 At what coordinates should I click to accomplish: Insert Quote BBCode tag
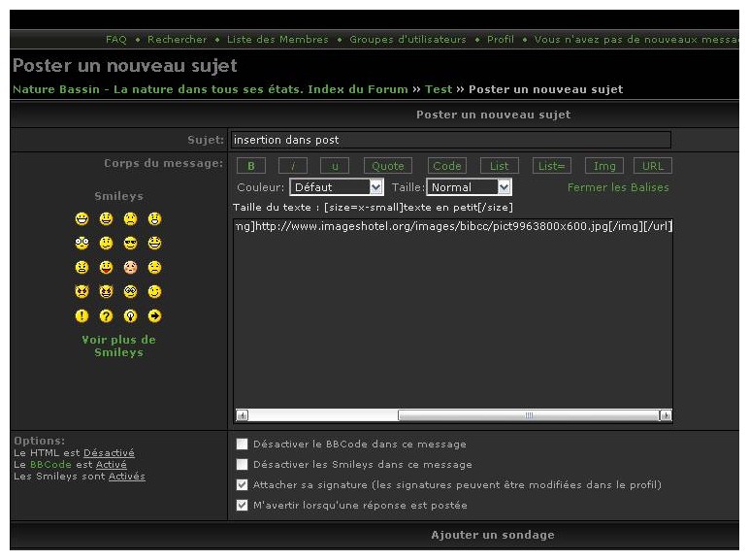click(388, 166)
